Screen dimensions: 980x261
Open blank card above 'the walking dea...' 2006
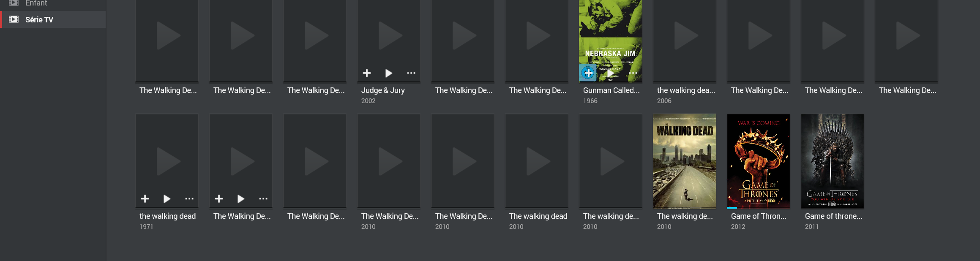(685, 41)
